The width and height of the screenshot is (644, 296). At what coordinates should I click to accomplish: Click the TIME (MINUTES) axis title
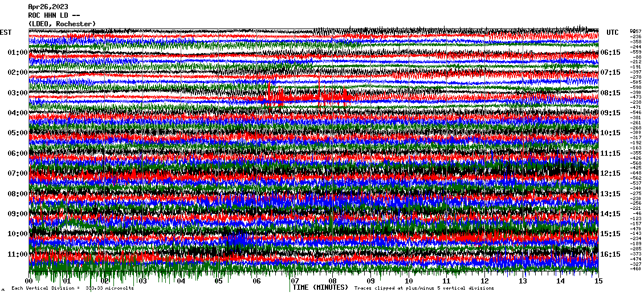[320, 288]
